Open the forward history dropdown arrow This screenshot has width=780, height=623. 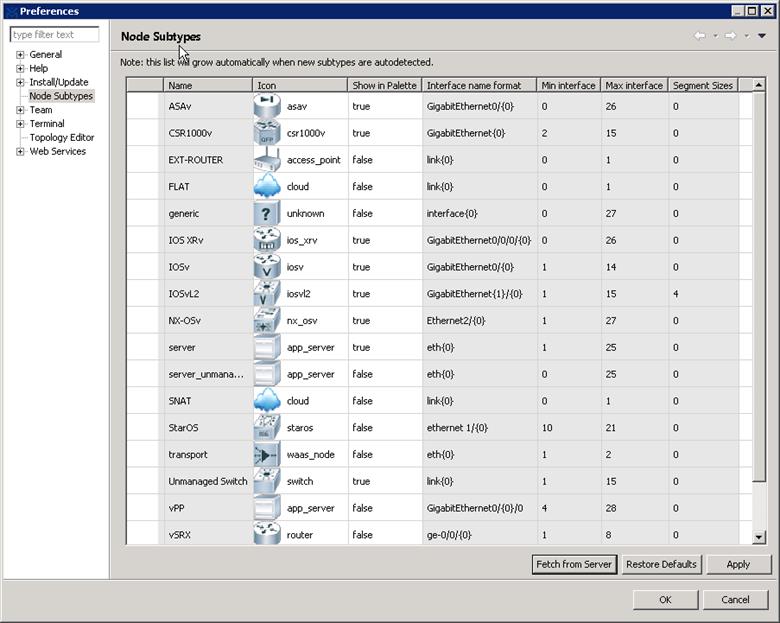(747, 35)
